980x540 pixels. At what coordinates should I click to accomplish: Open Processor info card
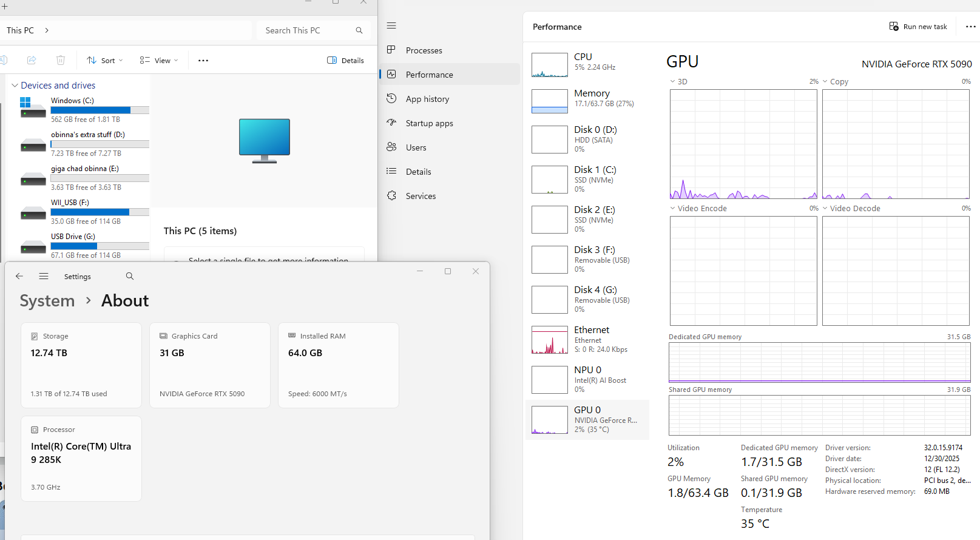point(81,459)
